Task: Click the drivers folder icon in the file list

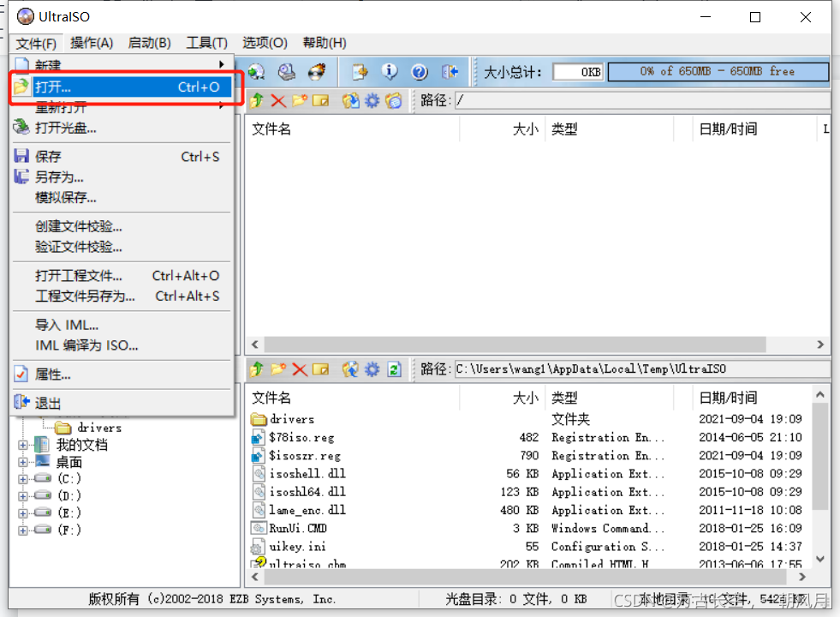Action: (259, 419)
